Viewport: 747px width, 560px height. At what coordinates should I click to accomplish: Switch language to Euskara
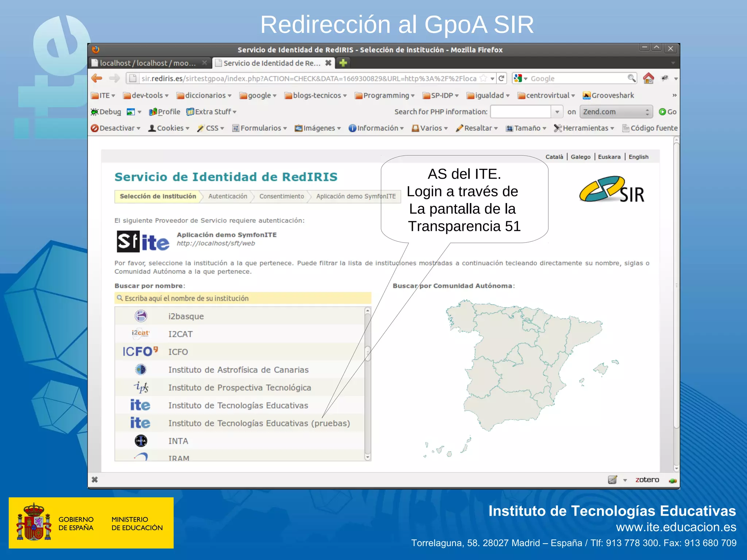pos(609,157)
